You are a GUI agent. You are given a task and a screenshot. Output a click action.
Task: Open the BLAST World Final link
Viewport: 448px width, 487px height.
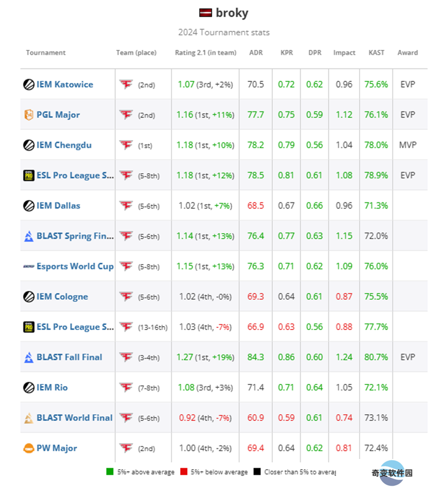(x=74, y=418)
